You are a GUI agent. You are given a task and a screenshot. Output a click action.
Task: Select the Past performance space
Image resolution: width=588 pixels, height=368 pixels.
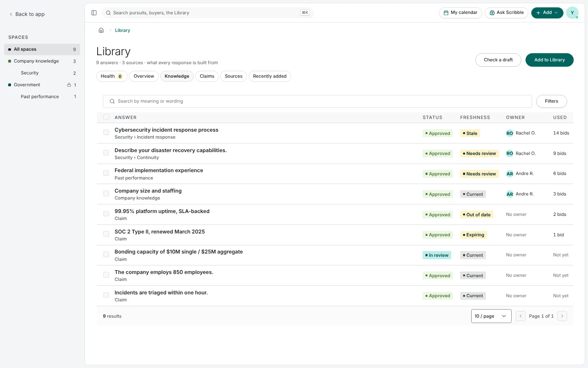pos(42,97)
